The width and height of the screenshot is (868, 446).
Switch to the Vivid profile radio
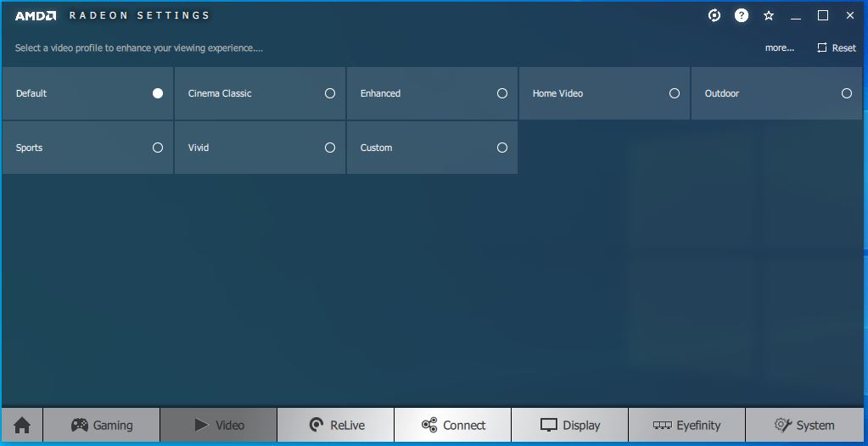pos(330,148)
